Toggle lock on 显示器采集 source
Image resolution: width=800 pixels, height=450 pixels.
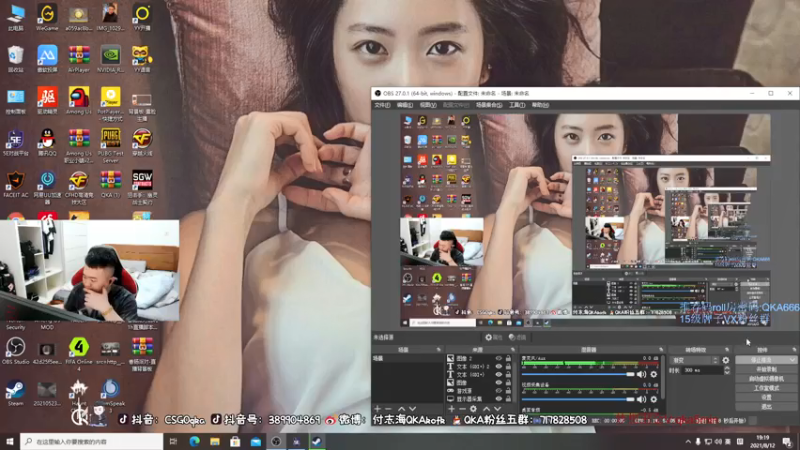(508, 399)
